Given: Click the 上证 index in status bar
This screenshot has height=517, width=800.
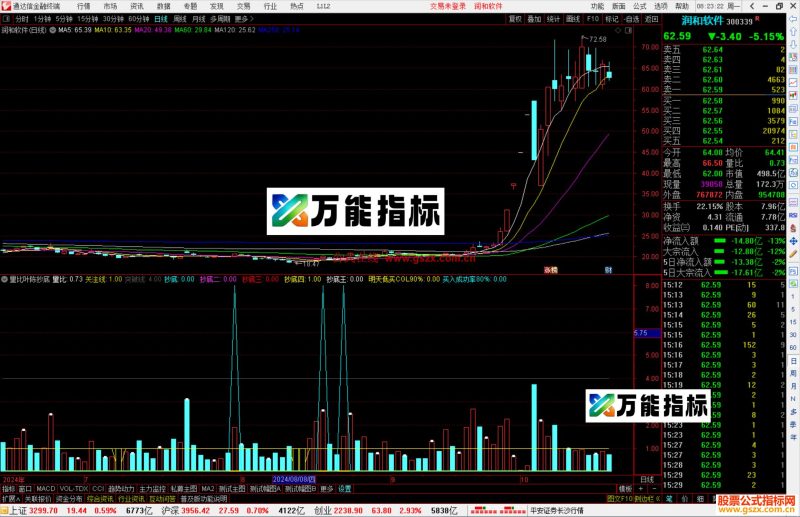Looking at the screenshot, I should tap(19, 510).
